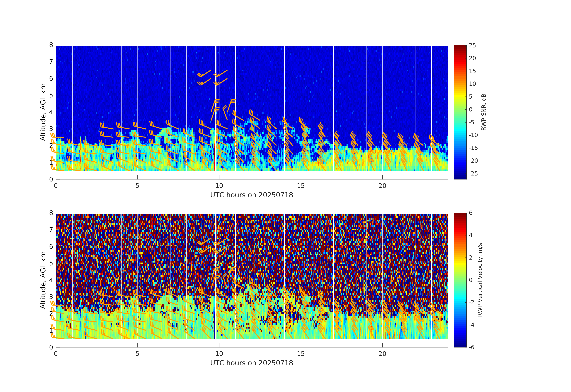Click the RWP Vertical Velocity, m/s colorbar title
The height and width of the screenshot is (392, 571).
(x=480, y=280)
